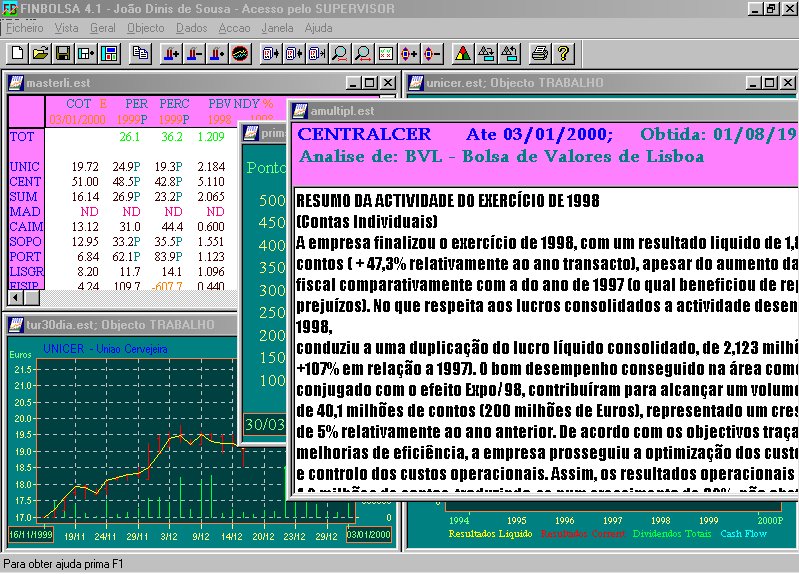This screenshot has width=799, height=574.
Task: Click the add indicator (red bar plus) icon
Action: click(172, 53)
